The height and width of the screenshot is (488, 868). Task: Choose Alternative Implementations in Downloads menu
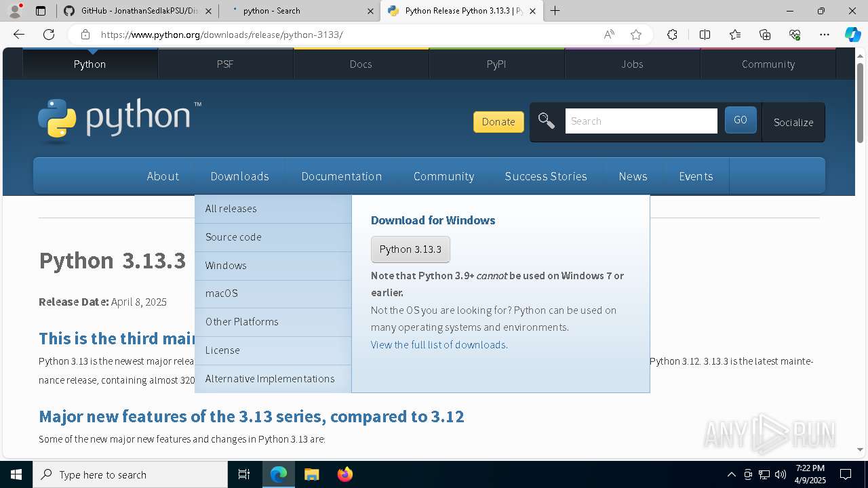pyautogui.click(x=273, y=379)
